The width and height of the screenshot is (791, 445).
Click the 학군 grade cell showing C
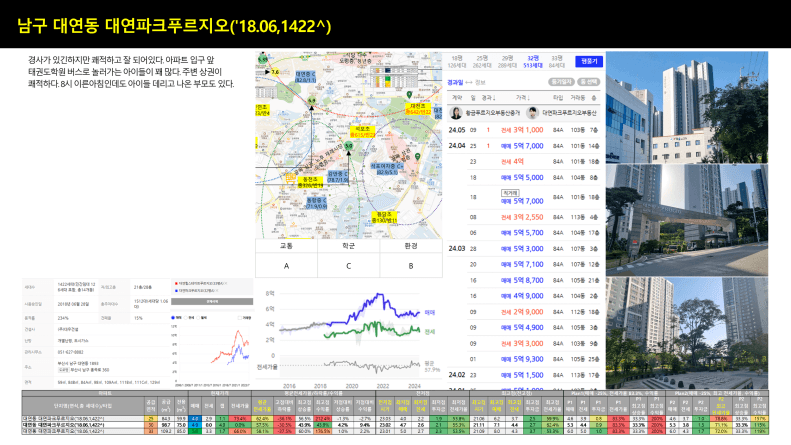[349, 266]
